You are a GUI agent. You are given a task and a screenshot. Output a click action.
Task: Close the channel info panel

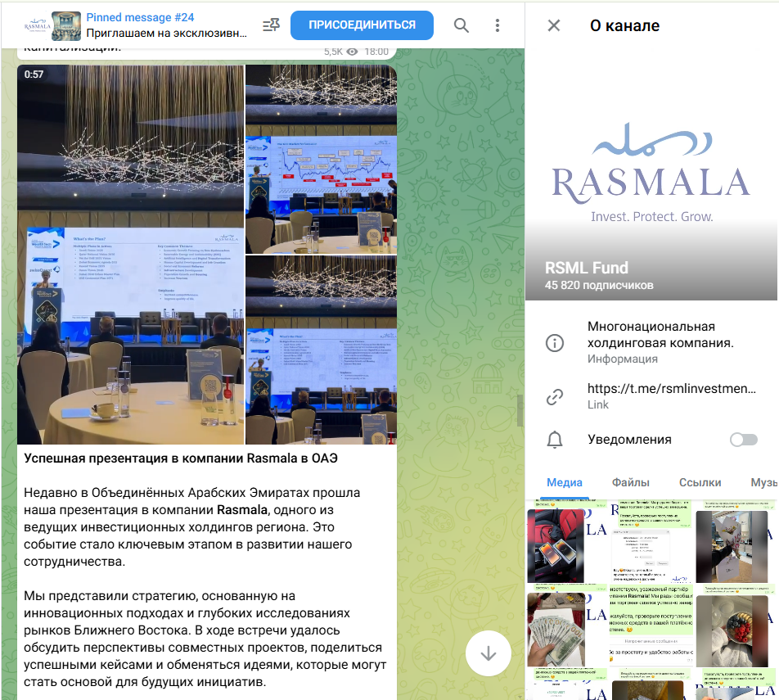(x=553, y=25)
